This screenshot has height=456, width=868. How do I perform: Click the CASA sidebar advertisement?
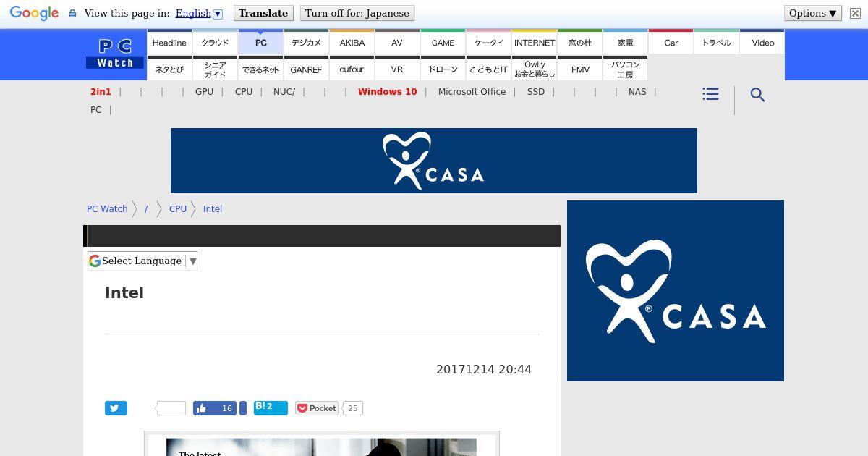pyautogui.click(x=676, y=291)
